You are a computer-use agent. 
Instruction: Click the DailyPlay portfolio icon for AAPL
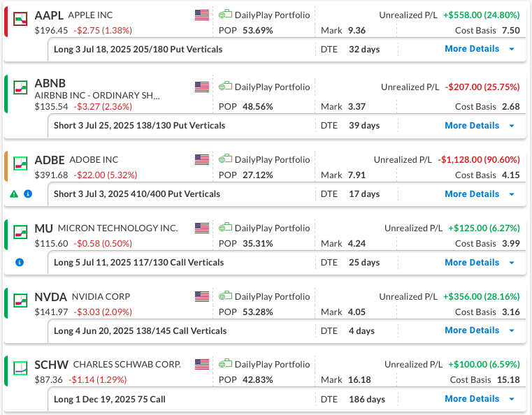[225, 15]
